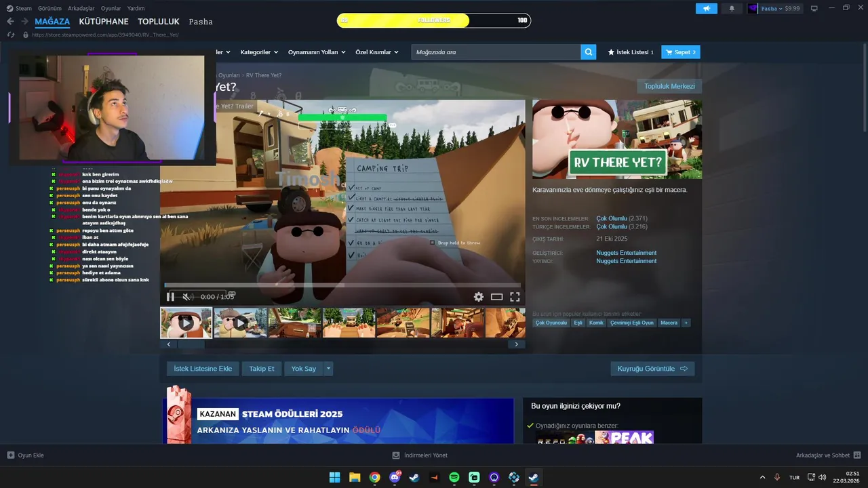The width and height of the screenshot is (868, 488).
Task: Show hidden system tray icons
Action: [x=762, y=477]
